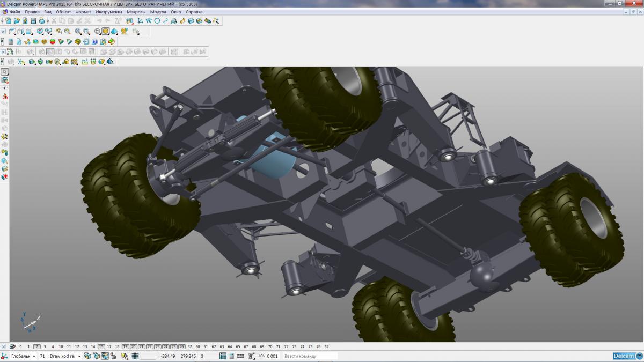Viewport: 644px width, 362px height.
Task: Open the Макросы menu
Action: point(136,11)
